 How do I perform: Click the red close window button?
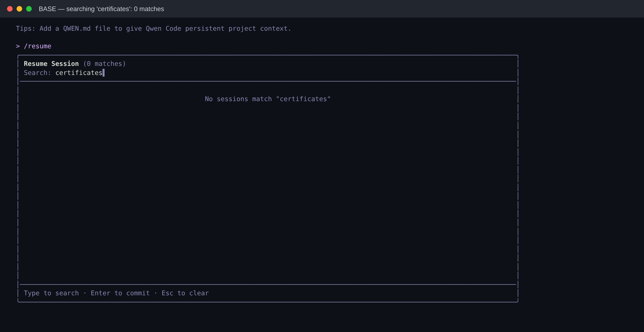[10, 9]
